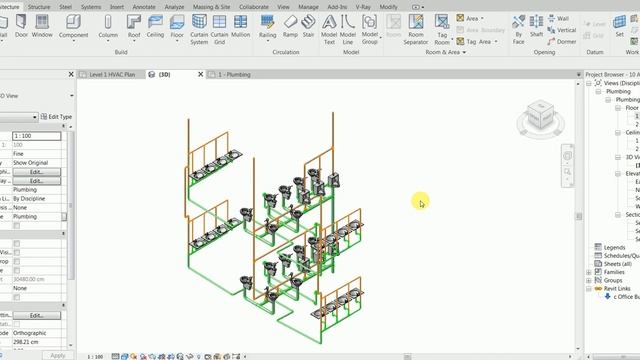Click the Area tool in Room & Area
The image size is (640, 360).
coord(467,18)
